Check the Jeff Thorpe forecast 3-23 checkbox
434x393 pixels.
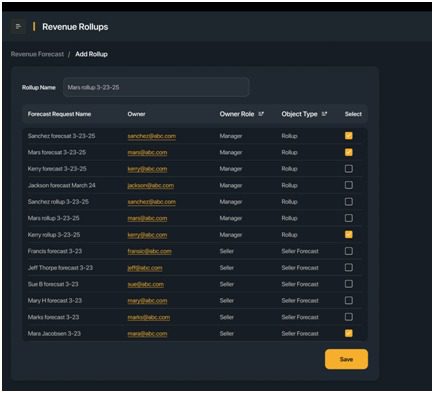(349, 267)
